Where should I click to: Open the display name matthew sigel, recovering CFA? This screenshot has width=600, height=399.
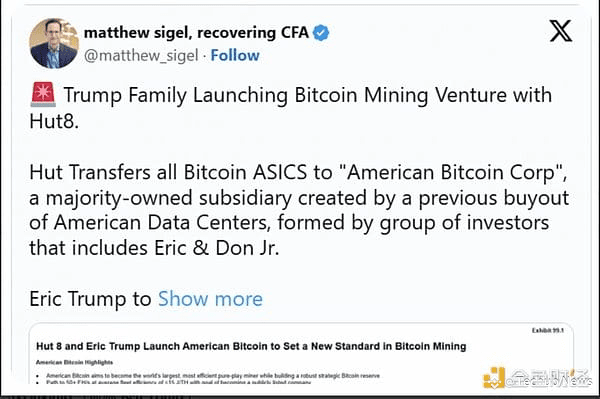coord(196,33)
